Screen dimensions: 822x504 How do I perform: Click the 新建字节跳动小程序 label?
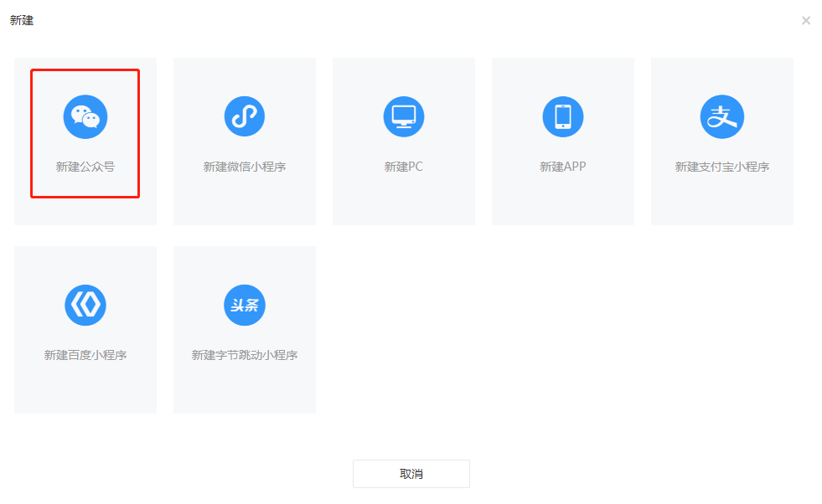click(245, 355)
